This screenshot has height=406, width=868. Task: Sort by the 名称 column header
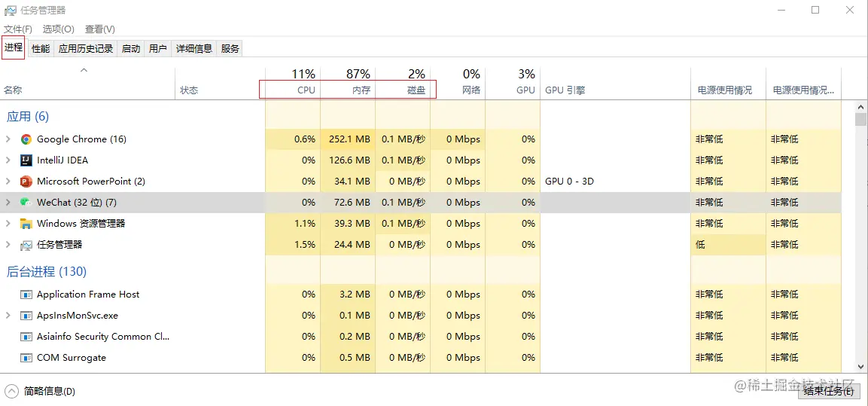(x=87, y=83)
